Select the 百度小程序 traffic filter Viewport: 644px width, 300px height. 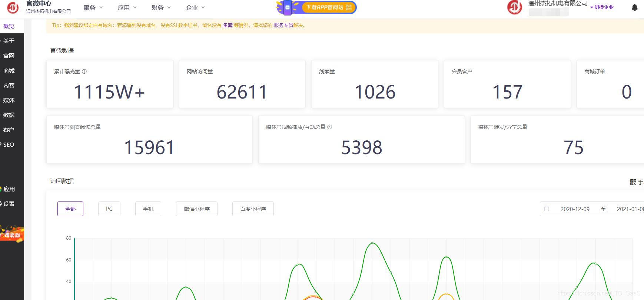(253, 209)
